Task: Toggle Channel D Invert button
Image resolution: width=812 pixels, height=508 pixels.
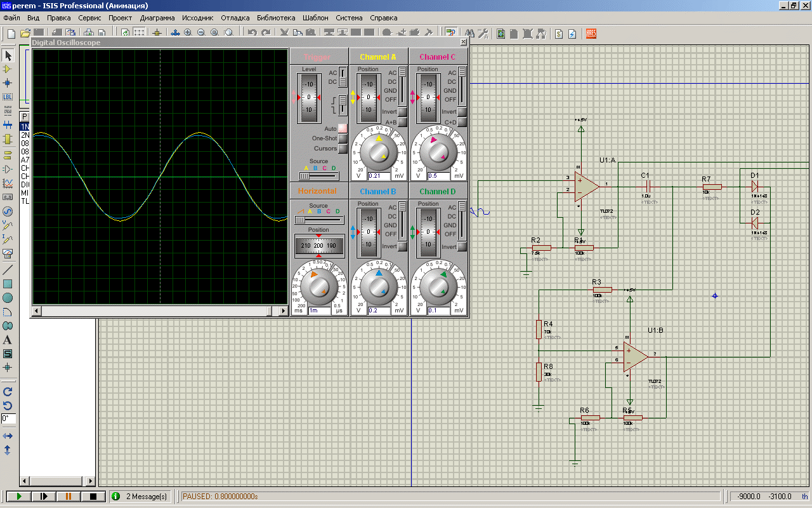Action: tap(462, 246)
